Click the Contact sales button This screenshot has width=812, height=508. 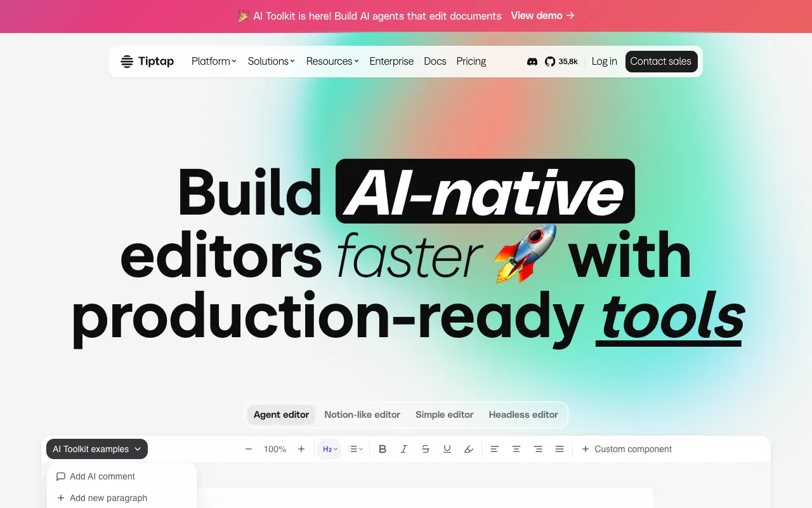click(661, 62)
